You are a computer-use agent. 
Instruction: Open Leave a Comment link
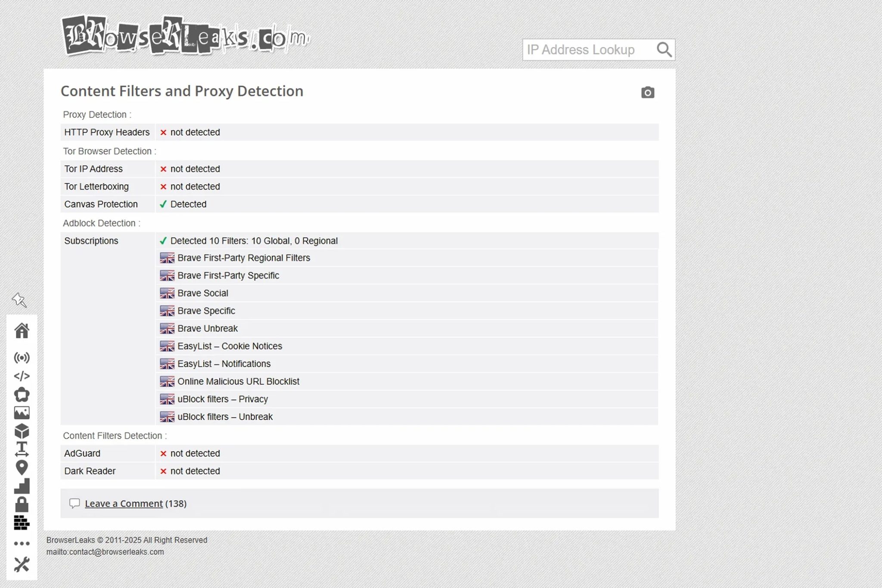coord(124,503)
